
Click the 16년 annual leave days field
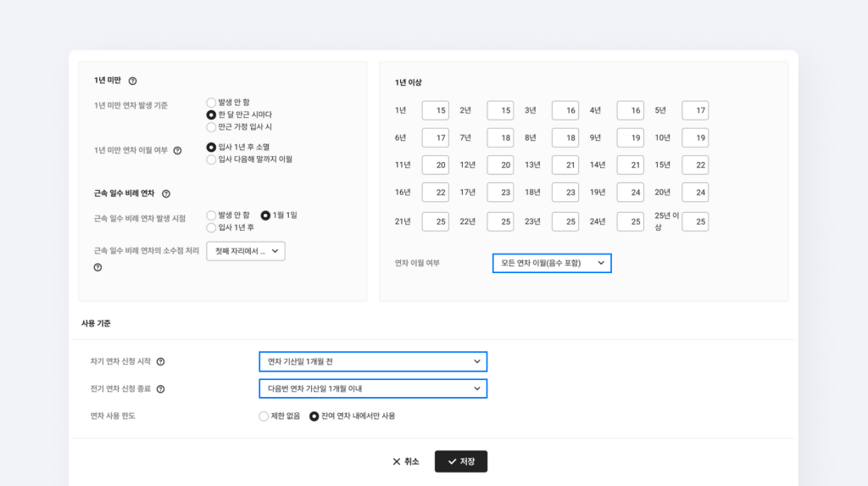coord(435,193)
